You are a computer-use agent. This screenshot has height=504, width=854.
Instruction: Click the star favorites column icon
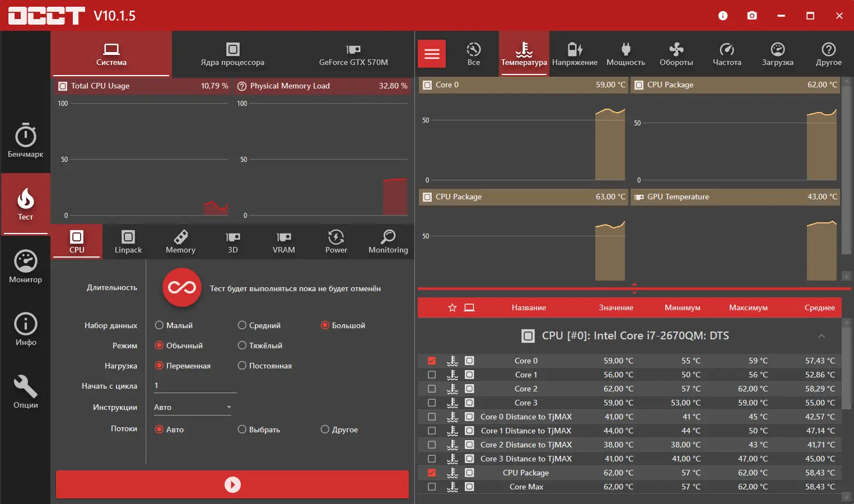[452, 307]
